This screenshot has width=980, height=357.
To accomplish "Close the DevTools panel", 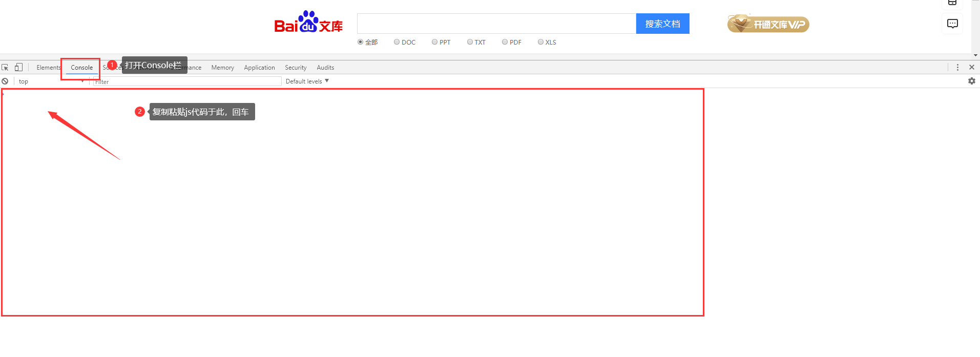I will (972, 67).
